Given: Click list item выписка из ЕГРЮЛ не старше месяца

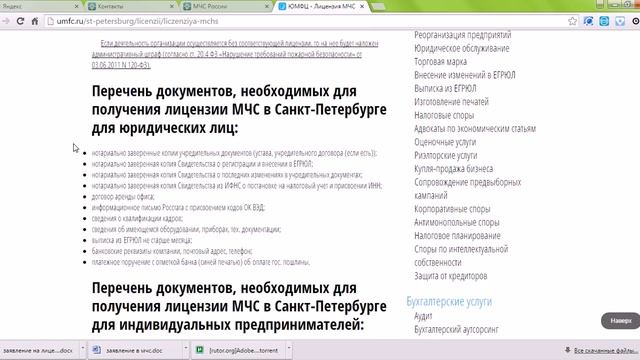Looking at the screenshot, I should (142, 240).
